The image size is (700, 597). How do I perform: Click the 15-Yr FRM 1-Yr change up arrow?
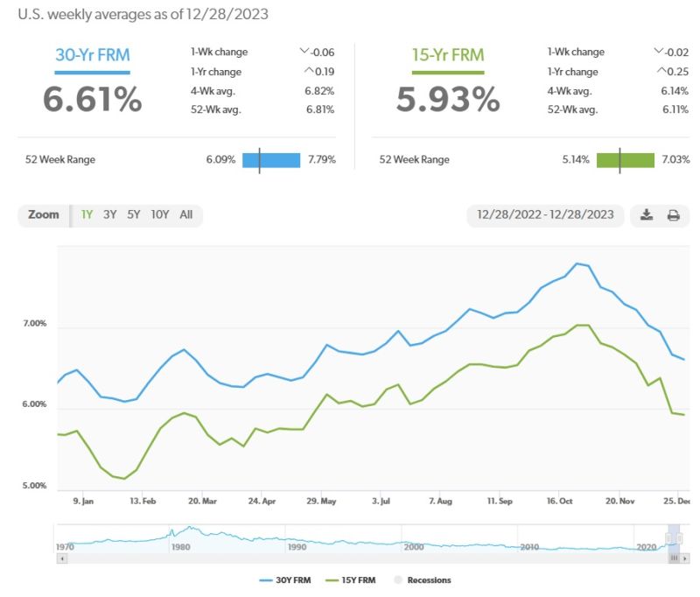click(658, 72)
